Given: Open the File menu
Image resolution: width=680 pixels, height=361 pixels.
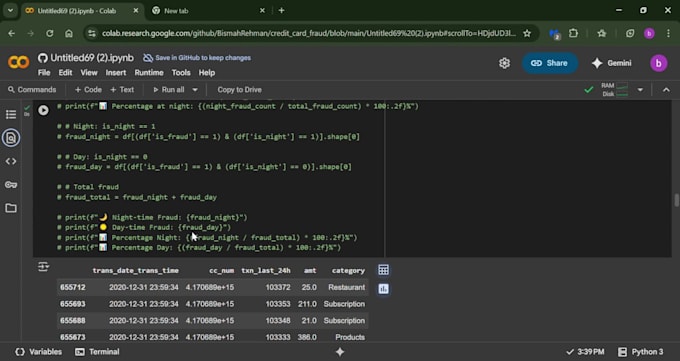Looking at the screenshot, I should (44, 73).
